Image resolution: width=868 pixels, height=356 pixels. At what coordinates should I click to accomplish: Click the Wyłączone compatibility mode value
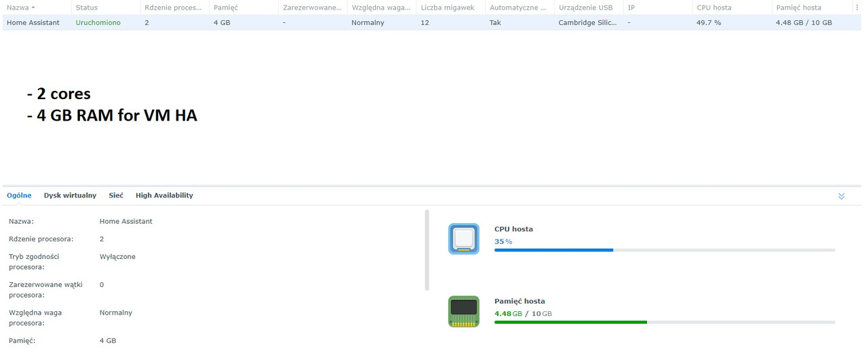(x=117, y=256)
